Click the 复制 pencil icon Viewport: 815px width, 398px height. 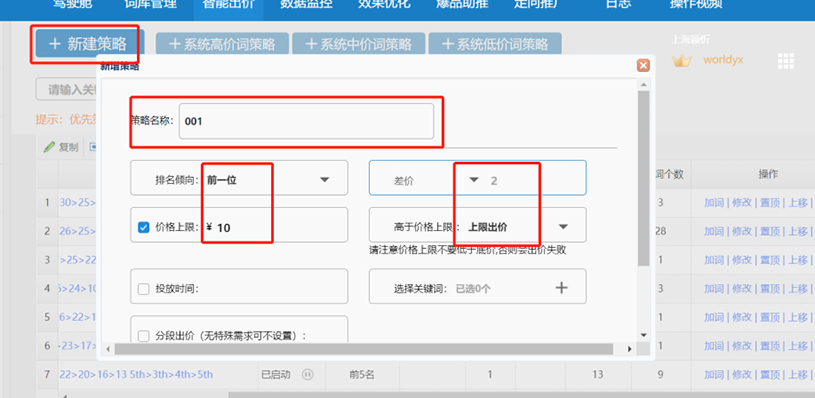click(x=49, y=147)
